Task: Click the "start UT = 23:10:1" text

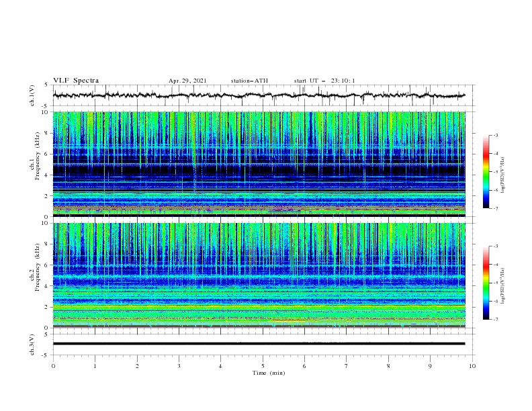Action: click(x=324, y=81)
